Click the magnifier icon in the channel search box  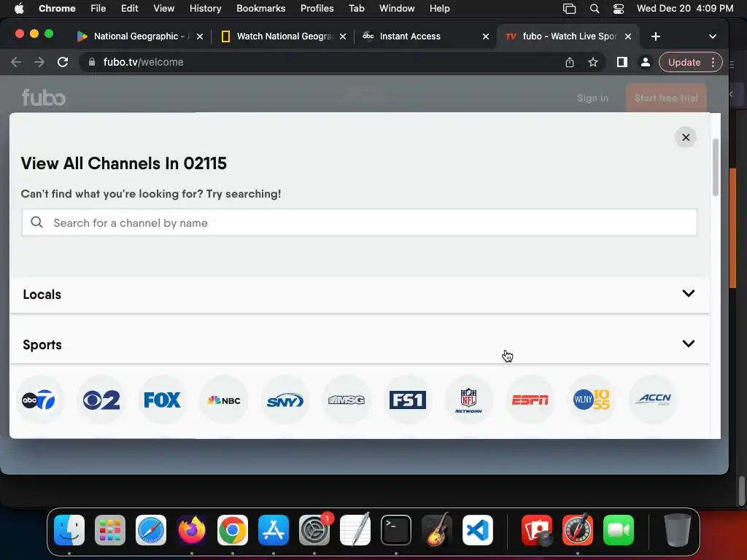[x=36, y=222]
